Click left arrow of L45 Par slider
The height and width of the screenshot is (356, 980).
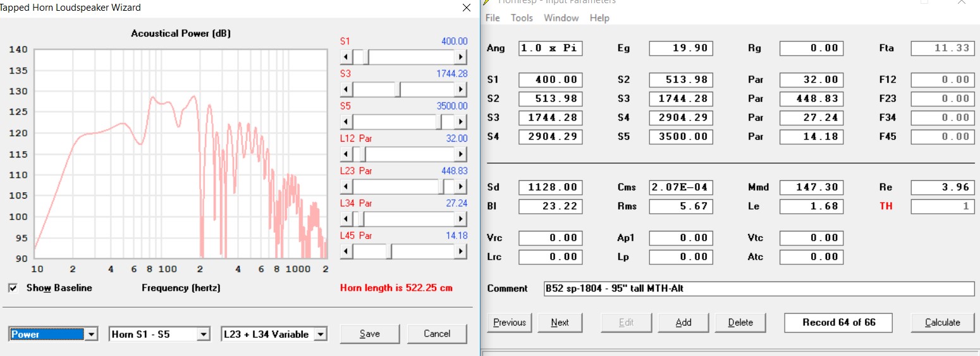(x=346, y=252)
